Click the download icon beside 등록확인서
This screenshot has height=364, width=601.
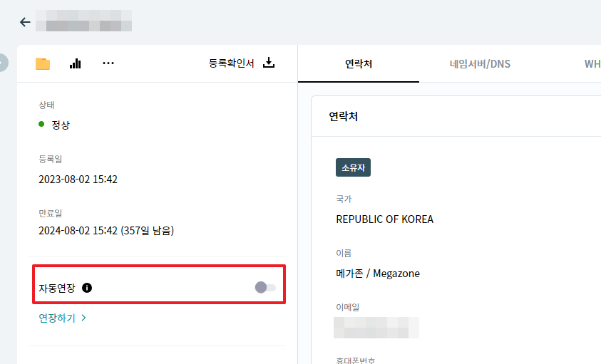tap(269, 63)
